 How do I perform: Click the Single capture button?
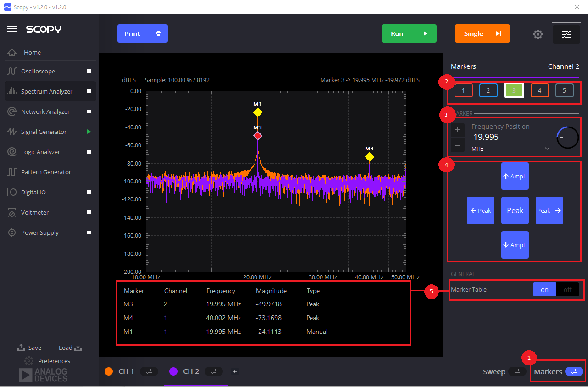click(x=483, y=33)
